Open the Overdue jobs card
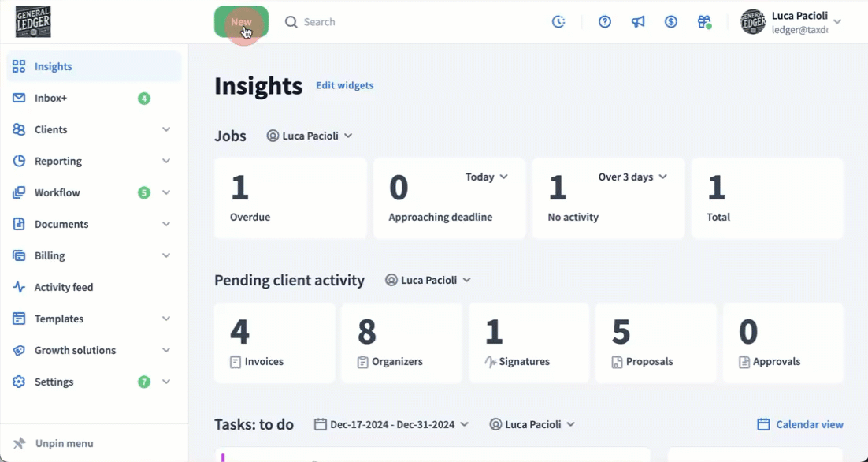868x462 pixels. coord(290,199)
